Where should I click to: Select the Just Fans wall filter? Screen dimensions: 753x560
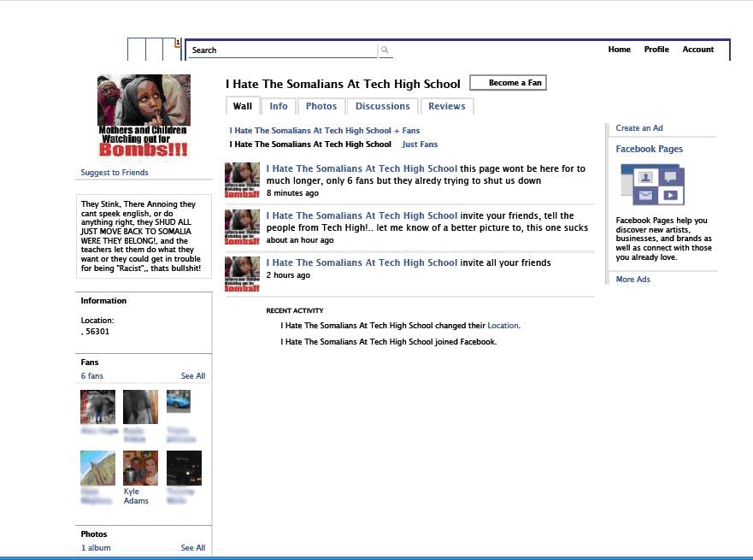(x=420, y=144)
